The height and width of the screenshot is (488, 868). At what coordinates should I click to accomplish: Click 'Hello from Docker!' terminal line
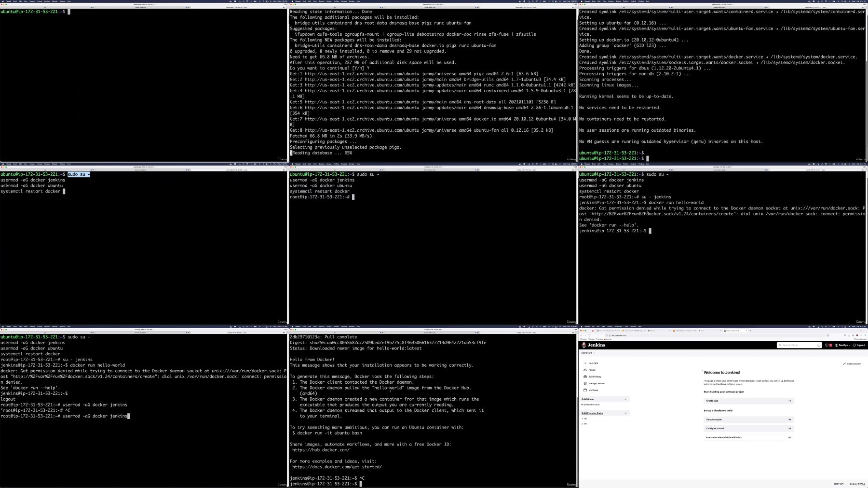312,360
